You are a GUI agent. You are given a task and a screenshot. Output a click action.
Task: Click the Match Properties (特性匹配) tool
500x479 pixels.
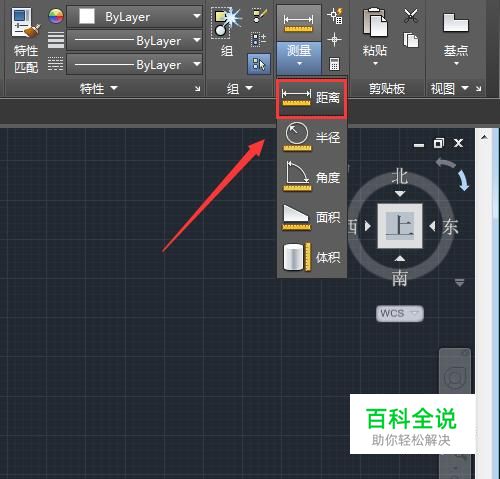pyautogui.click(x=26, y=41)
